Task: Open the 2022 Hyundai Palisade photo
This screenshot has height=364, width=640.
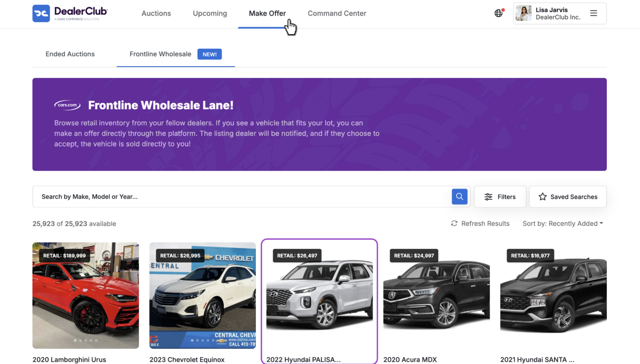Action: (319, 296)
